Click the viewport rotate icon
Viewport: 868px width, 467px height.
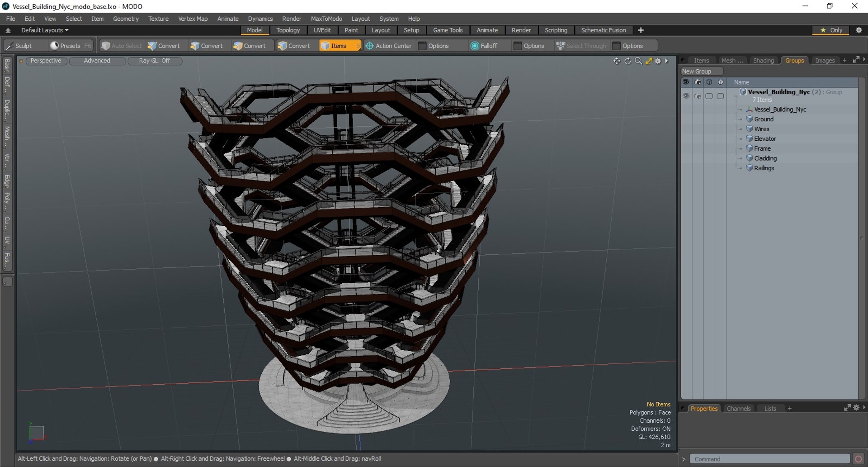tap(627, 61)
